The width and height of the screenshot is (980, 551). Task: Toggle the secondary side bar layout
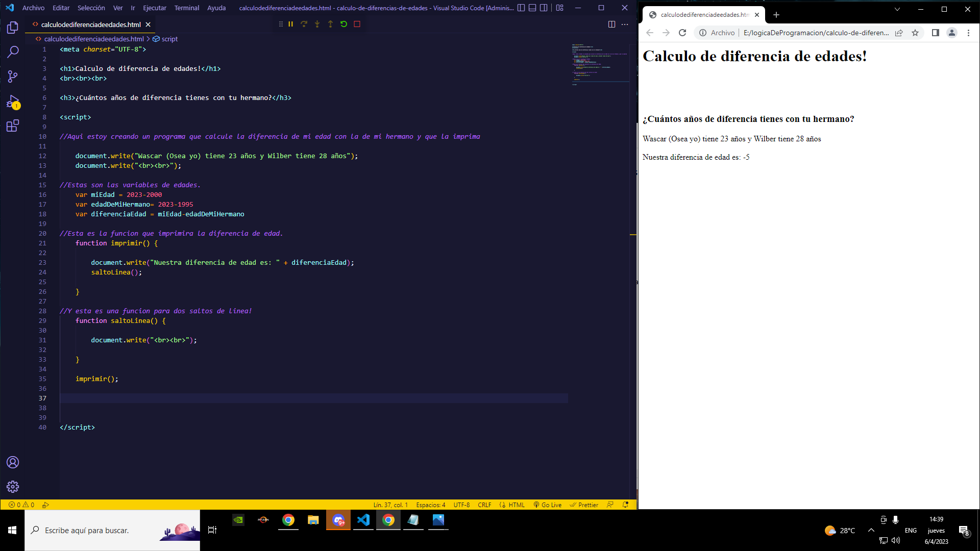point(544,8)
